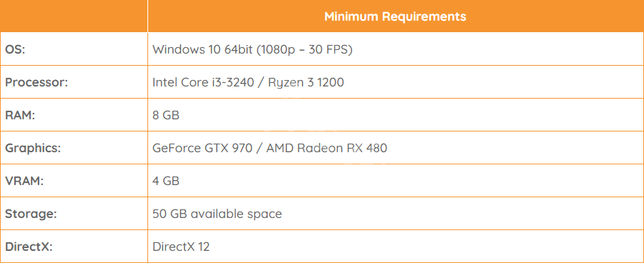Click the Ryzen 3 1200 text
The height and width of the screenshot is (263, 644).
(x=306, y=83)
